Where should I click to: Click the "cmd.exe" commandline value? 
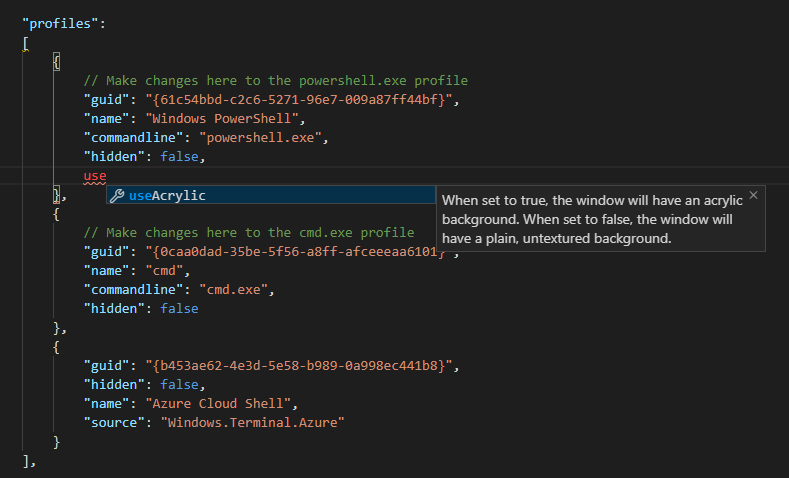pos(233,290)
